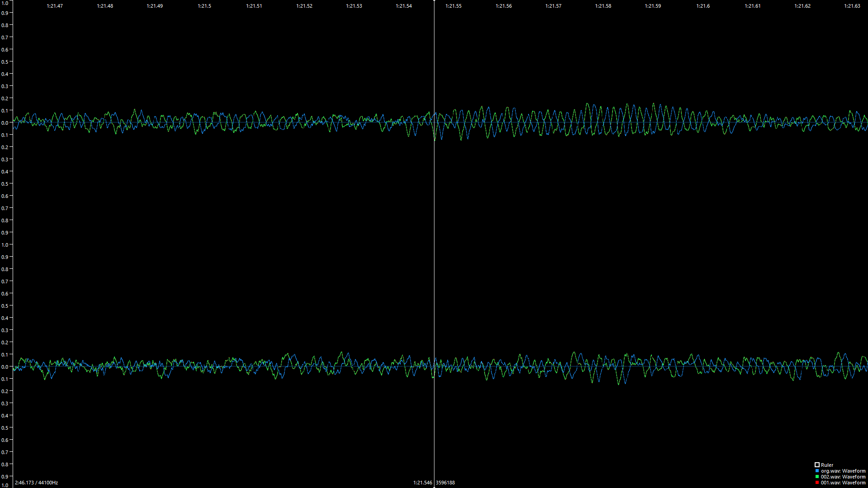Click the 1:21.49 time ruler label
The height and width of the screenshot is (488, 868).
click(155, 6)
